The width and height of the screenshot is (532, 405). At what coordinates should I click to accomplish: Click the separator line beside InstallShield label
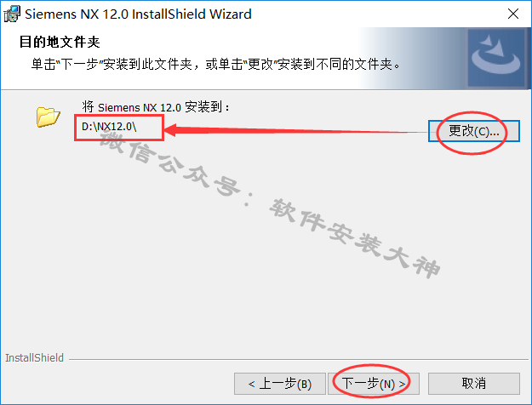coord(299,359)
